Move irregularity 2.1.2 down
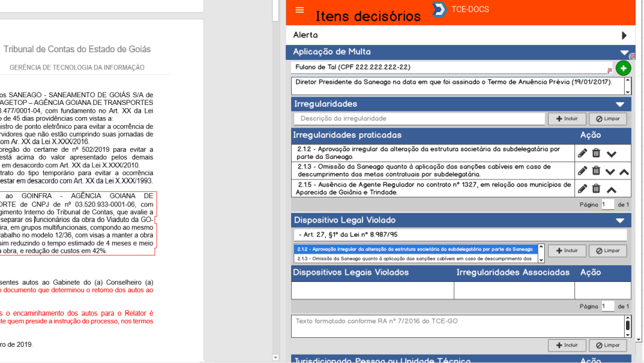Viewport: 644px width, 363px height. 611,154
